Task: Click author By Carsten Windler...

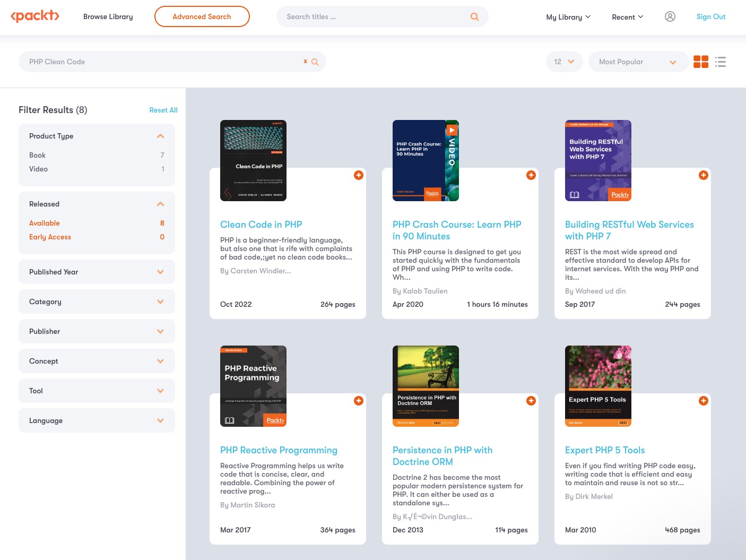Action: tap(256, 271)
